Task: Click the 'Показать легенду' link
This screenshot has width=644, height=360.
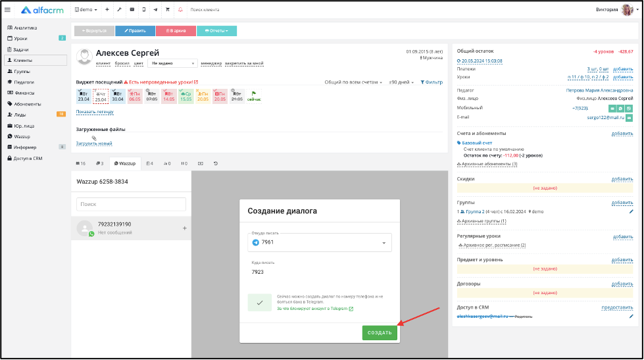Action: 94,112
